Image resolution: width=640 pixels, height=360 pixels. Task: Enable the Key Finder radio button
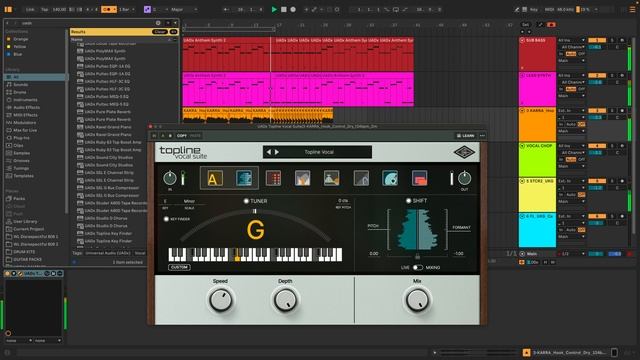[166, 219]
